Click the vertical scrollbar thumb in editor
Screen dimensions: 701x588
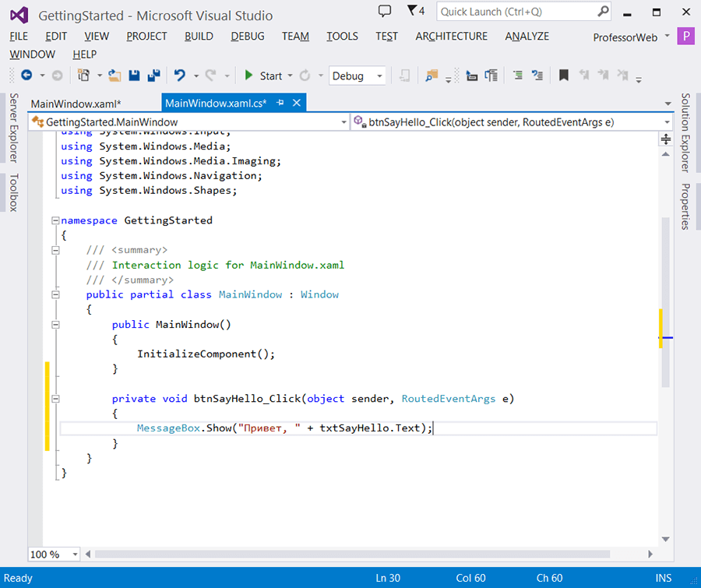pyautogui.click(x=666, y=302)
